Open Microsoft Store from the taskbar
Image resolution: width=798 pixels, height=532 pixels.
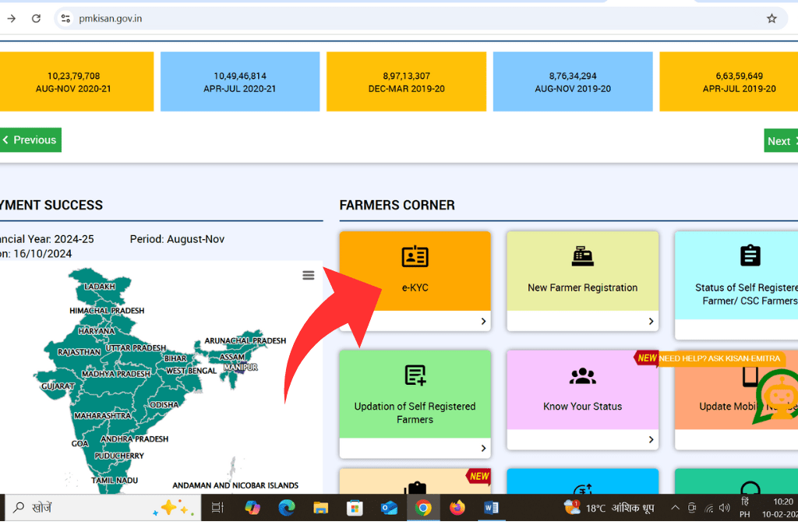click(355, 508)
